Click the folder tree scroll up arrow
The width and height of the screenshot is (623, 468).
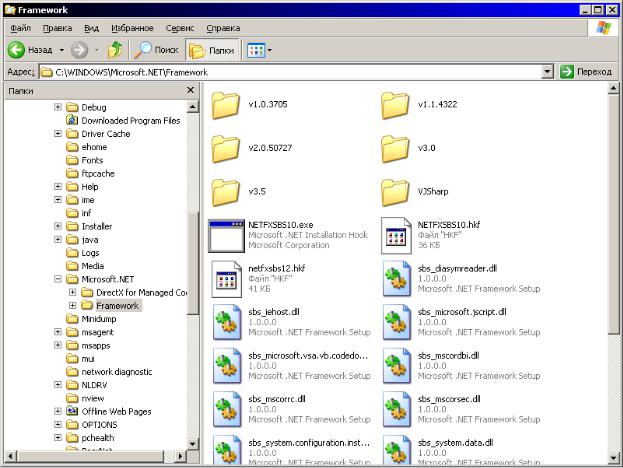192,107
